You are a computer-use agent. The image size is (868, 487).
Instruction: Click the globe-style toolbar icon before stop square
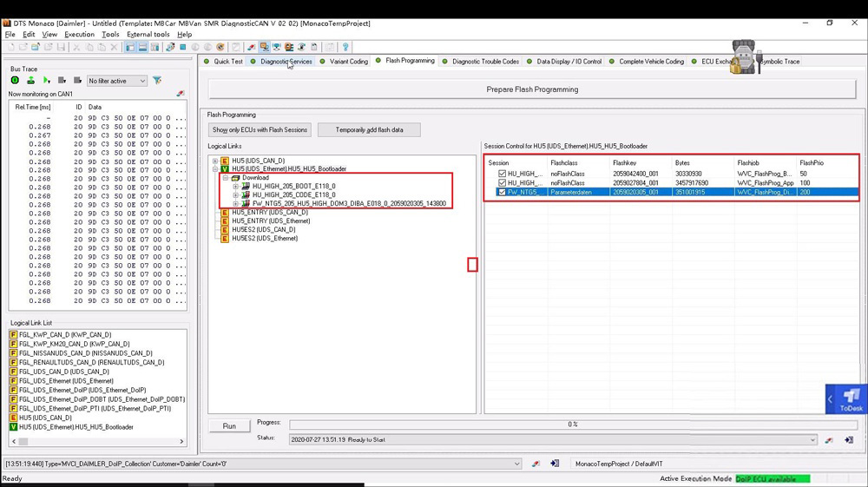(170, 47)
